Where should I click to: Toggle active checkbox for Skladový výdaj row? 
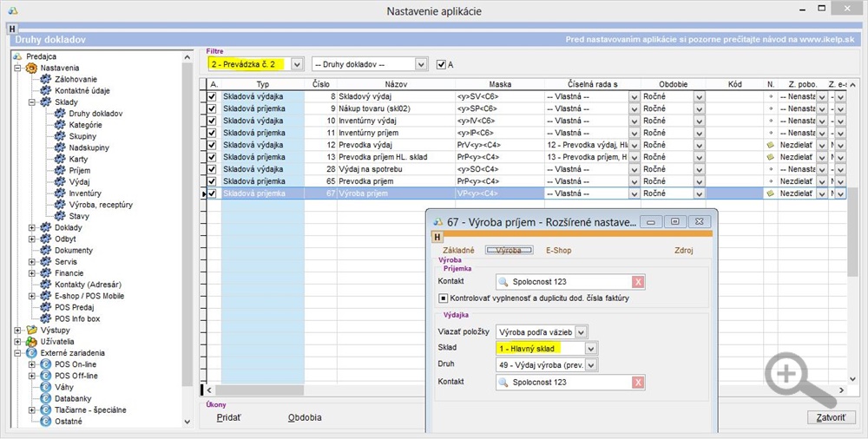(x=212, y=96)
